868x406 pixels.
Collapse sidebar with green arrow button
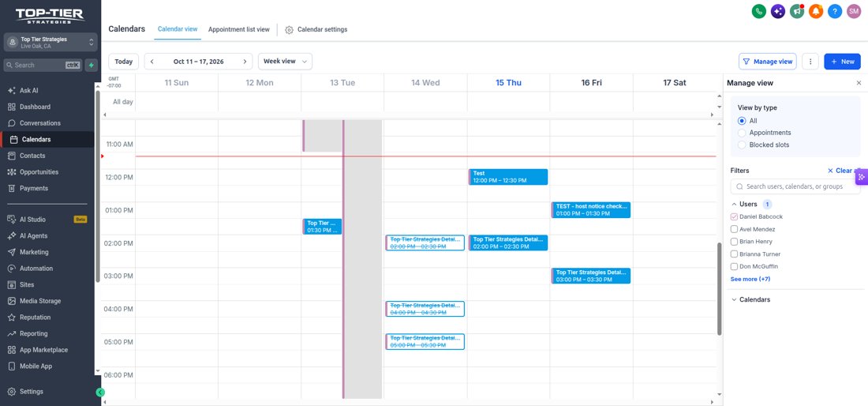(100, 392)
